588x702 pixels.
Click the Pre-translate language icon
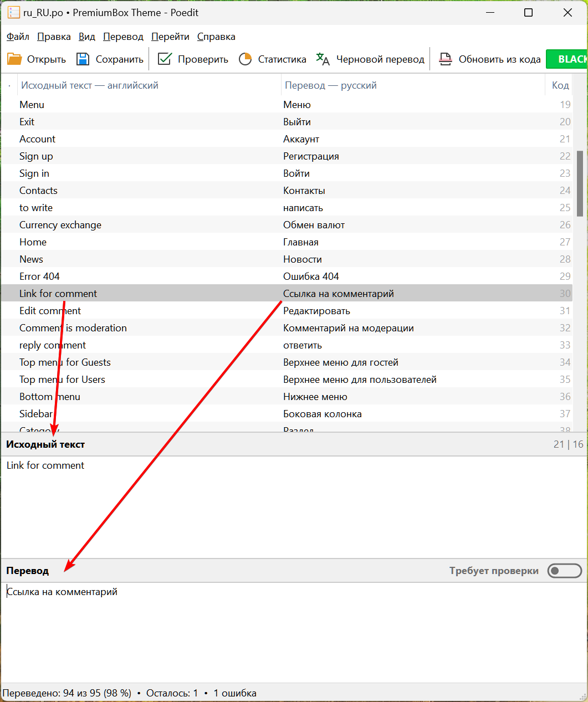pos(323,59)
